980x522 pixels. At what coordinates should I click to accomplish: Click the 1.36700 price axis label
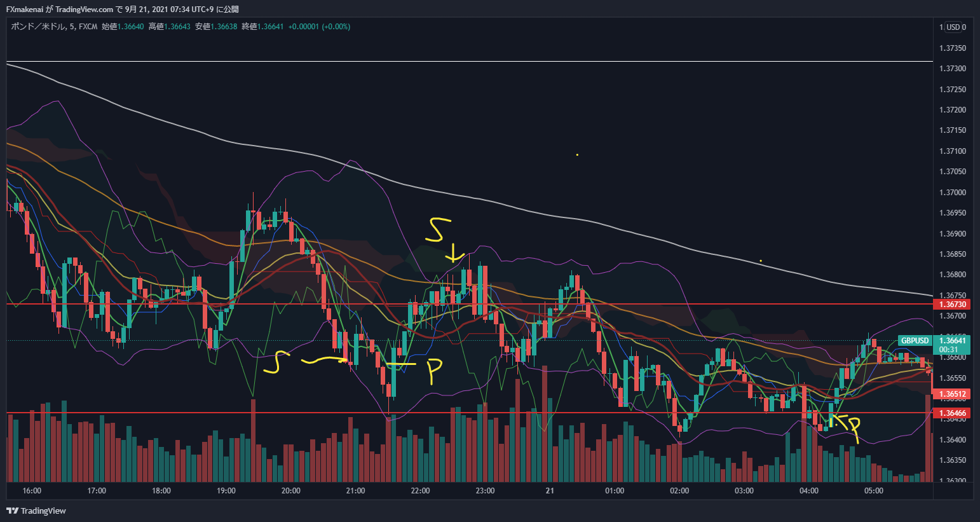952,316
